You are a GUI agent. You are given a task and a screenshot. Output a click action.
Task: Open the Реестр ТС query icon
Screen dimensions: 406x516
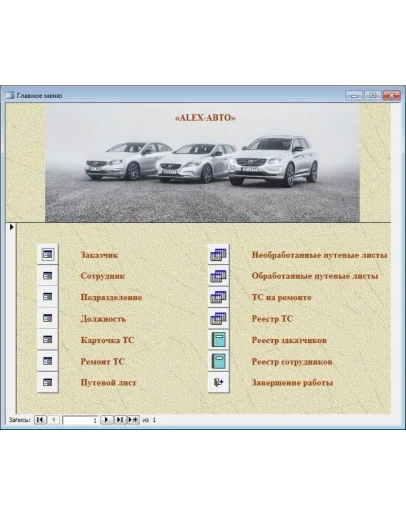coord(219,318)
